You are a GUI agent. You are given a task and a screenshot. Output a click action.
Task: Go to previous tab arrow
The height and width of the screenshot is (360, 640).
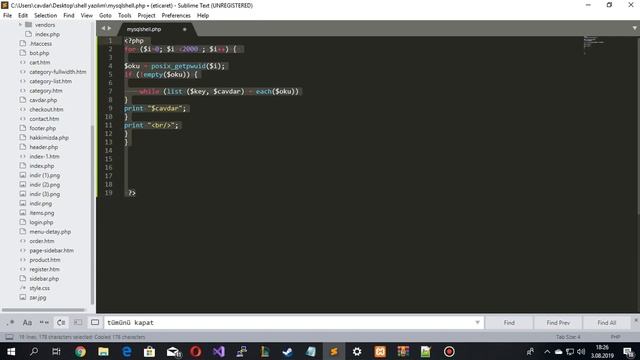103,28
